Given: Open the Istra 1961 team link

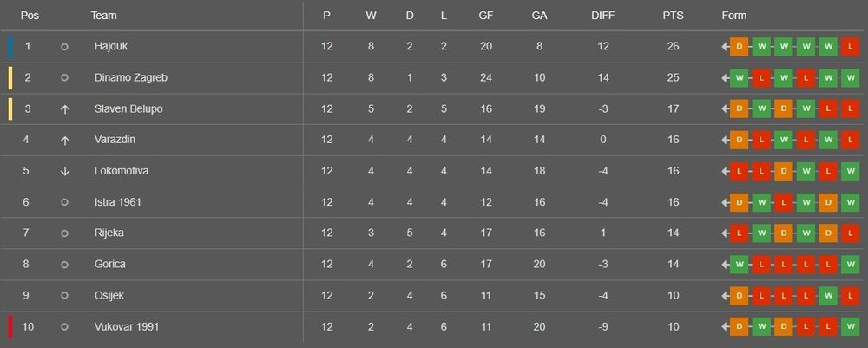Looking at the screenshot, I should 117,202.
